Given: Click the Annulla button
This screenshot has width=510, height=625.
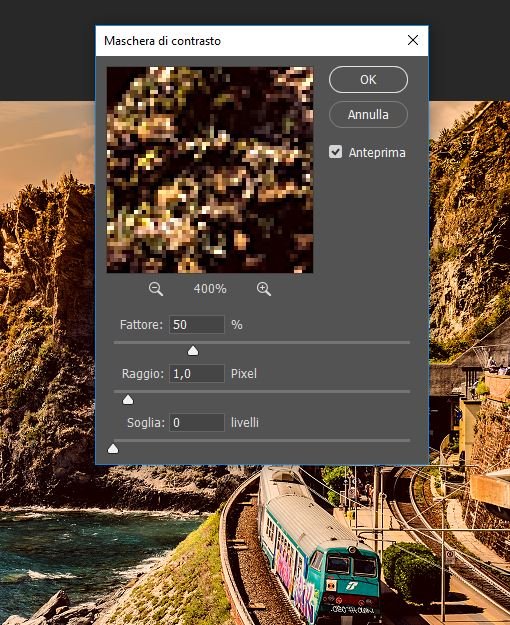Looking at the screenshot, I should pos(368,115).
